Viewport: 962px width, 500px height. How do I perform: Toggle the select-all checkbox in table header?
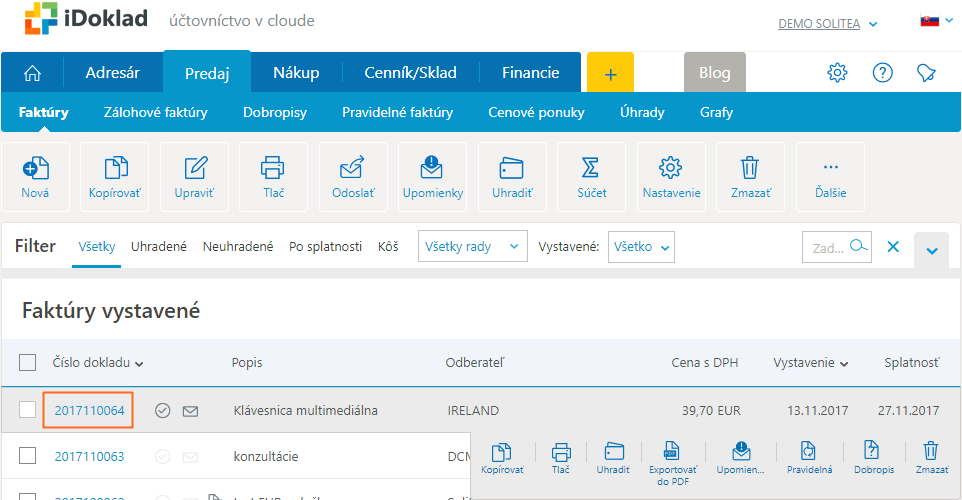28,362
